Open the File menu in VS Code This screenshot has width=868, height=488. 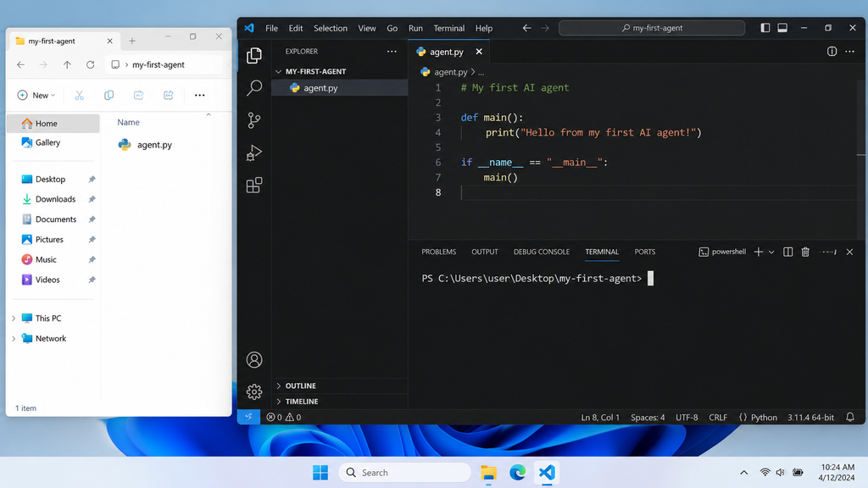click(271, 28)
